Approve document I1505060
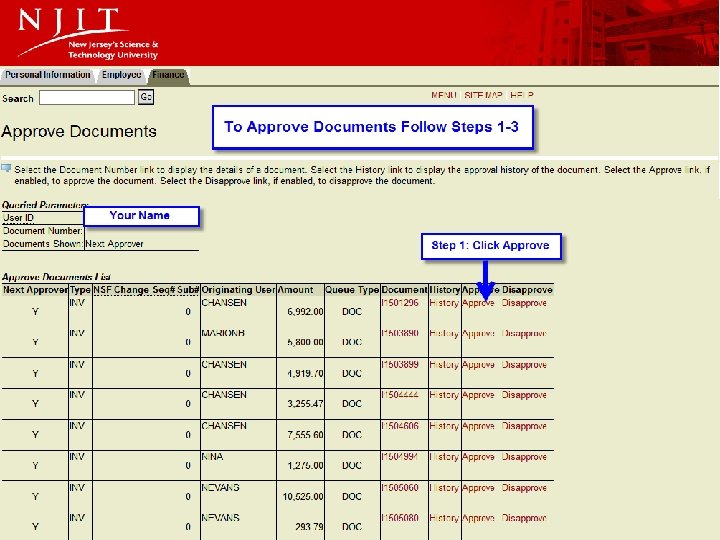Image resolution: width=720 pixels, height=540 pixels. (x=478, y=488)
